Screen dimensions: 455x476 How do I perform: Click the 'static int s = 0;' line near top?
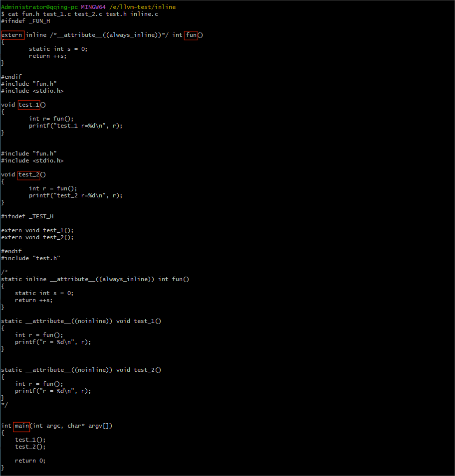click(58, 49)
